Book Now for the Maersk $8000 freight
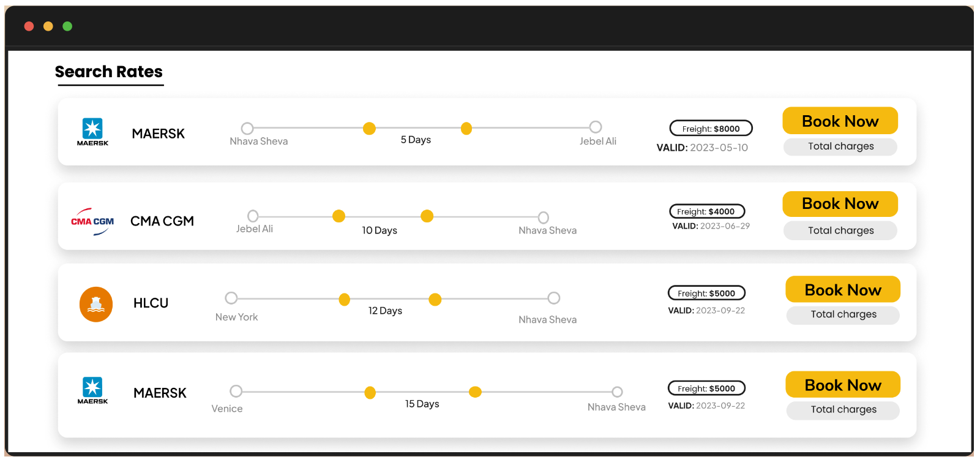 (840, 121)
